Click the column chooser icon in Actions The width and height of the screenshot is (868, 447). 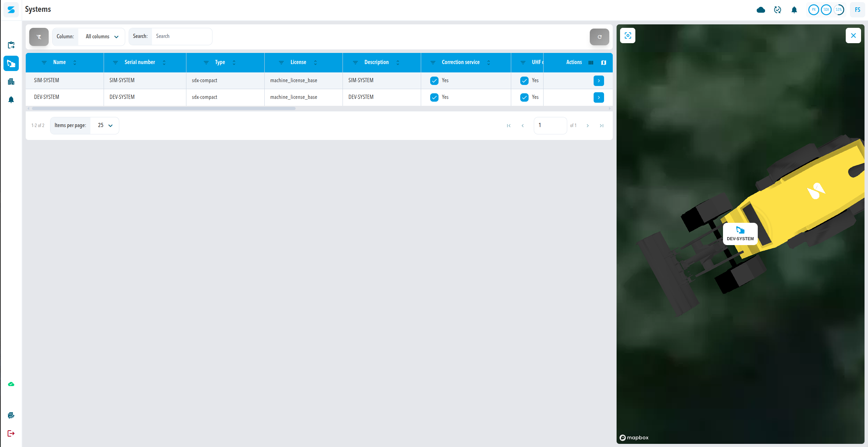(591, 63)
